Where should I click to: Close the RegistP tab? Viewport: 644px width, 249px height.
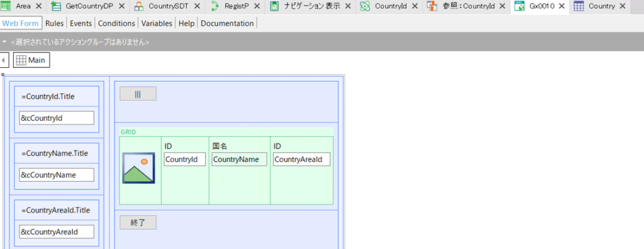point(257,6)
